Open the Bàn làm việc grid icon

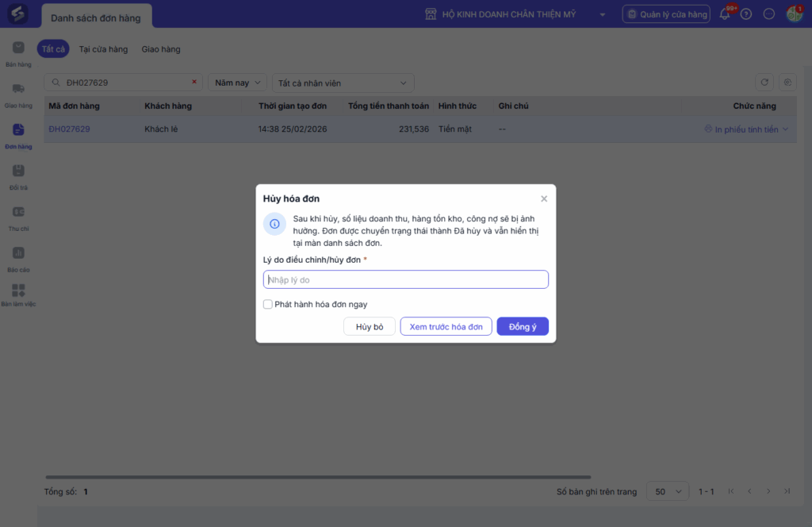(x=18, y=290)
